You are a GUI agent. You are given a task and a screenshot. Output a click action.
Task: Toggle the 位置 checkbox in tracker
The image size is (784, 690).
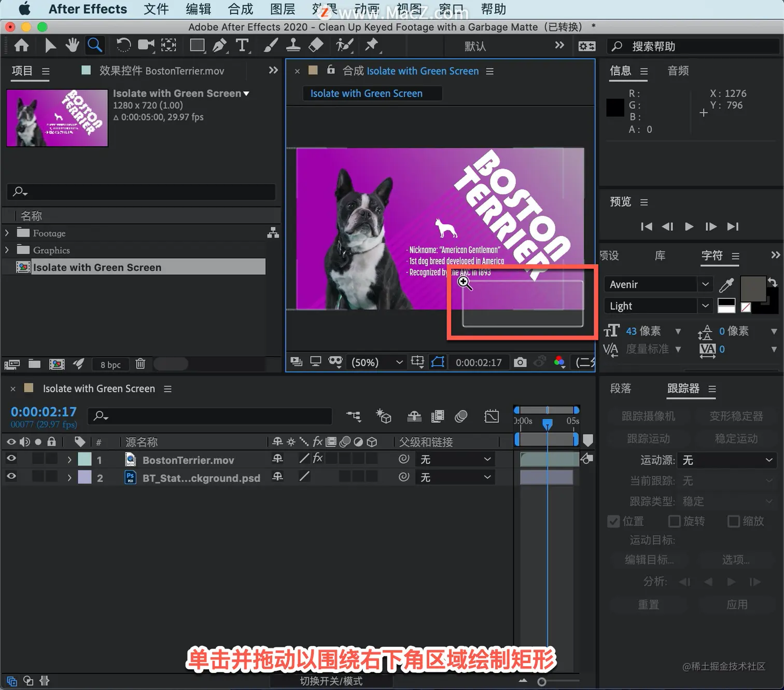tap(613, 521)
